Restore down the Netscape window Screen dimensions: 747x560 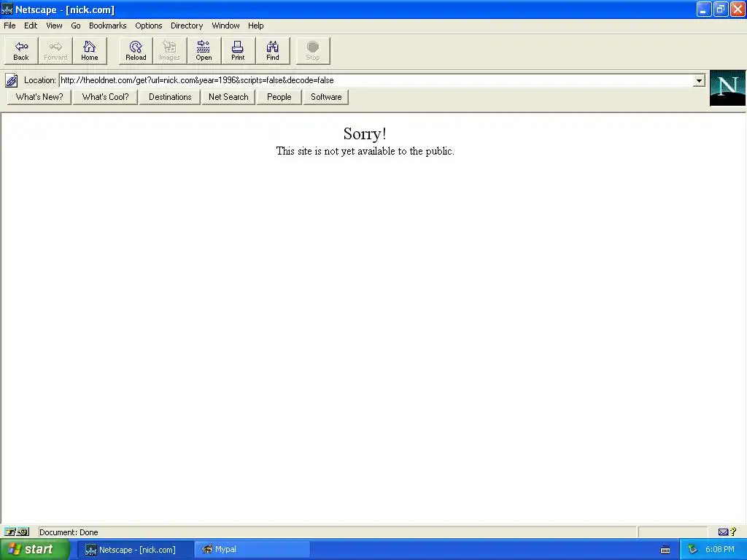(720, 9)
